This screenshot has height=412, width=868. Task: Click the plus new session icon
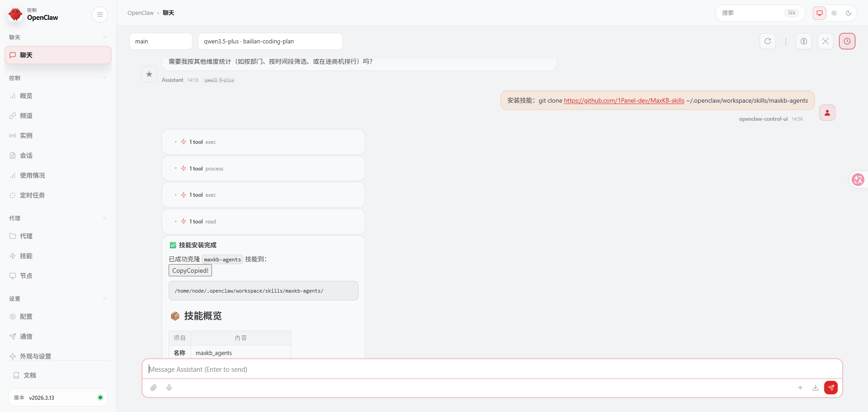(800, 388)
